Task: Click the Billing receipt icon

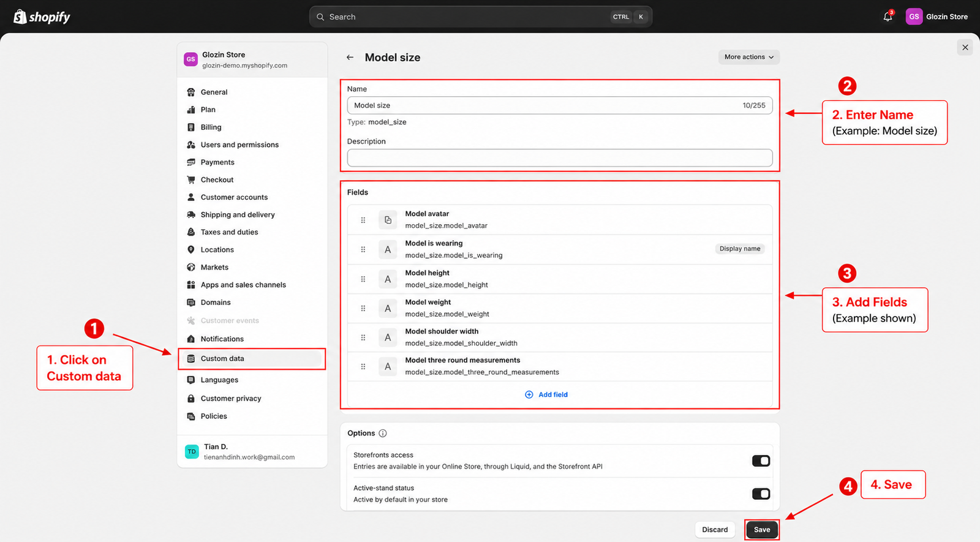Action: click(x=191, y=127)
